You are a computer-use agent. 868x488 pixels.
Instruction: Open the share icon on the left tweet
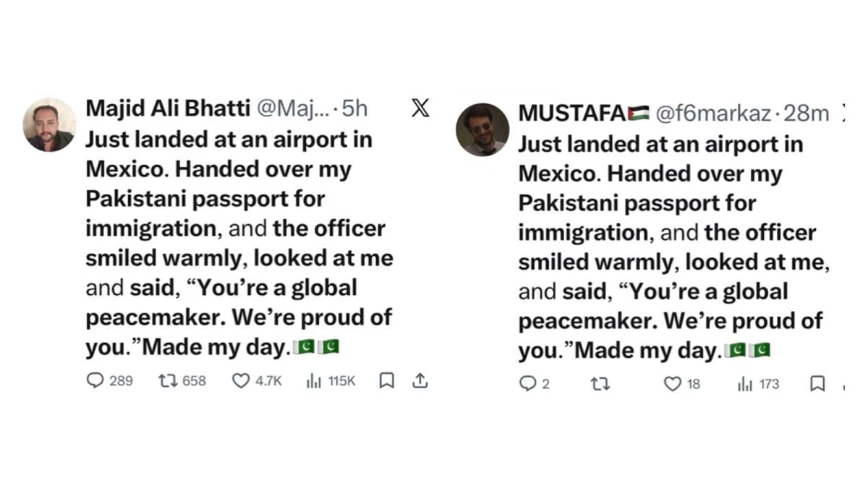click(x=420, y=380)
